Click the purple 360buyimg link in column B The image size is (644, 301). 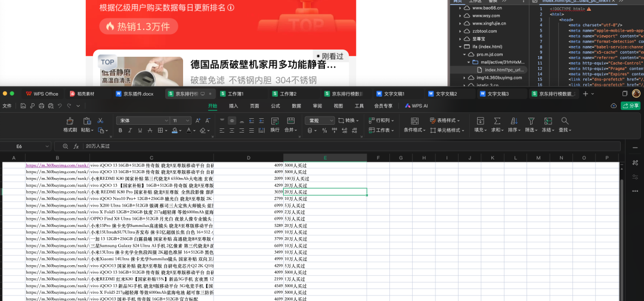(x=57, y=165)
